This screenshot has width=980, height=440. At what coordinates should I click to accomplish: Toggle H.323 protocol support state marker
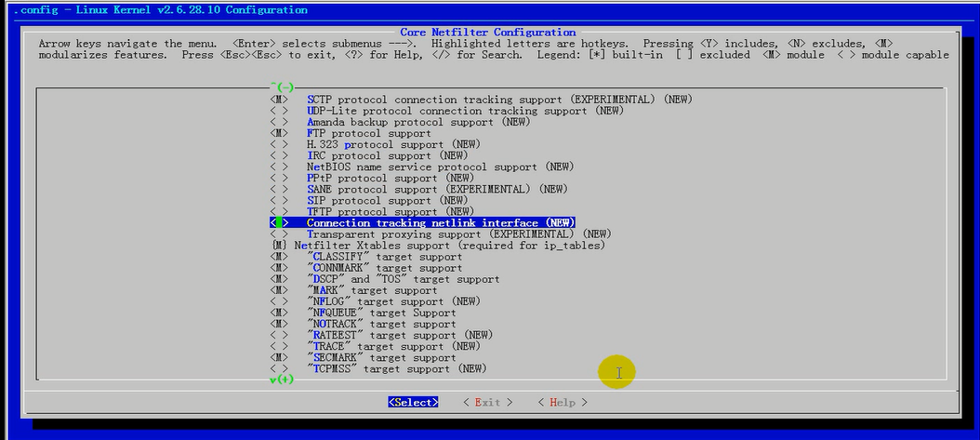tap(279, 144)
